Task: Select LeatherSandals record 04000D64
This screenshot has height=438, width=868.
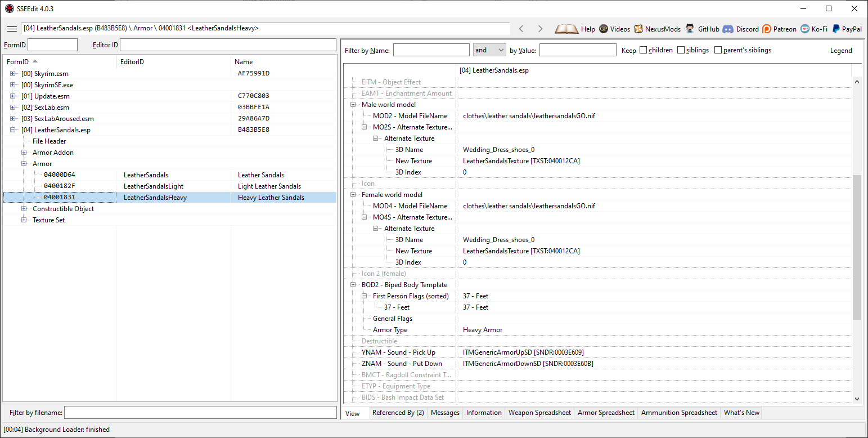Action: 170,175
